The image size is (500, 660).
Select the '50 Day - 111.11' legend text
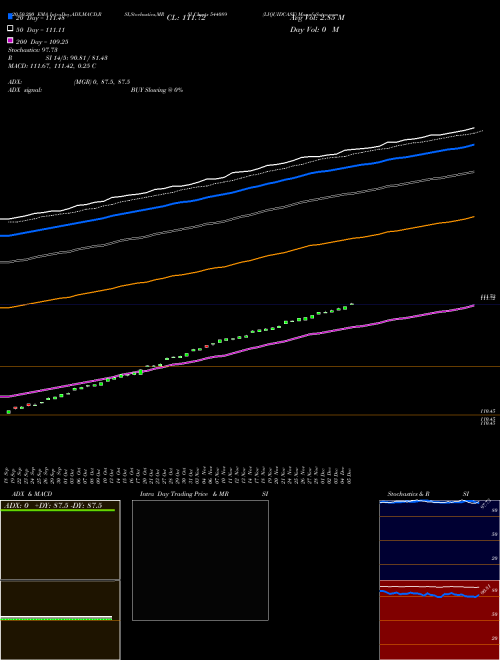pos(40,30)
